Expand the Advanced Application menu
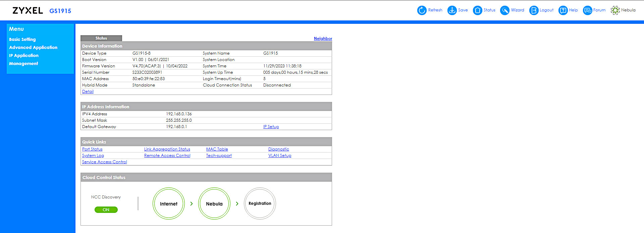Screen dimensions: 644x233 click(x=33, y=47)
